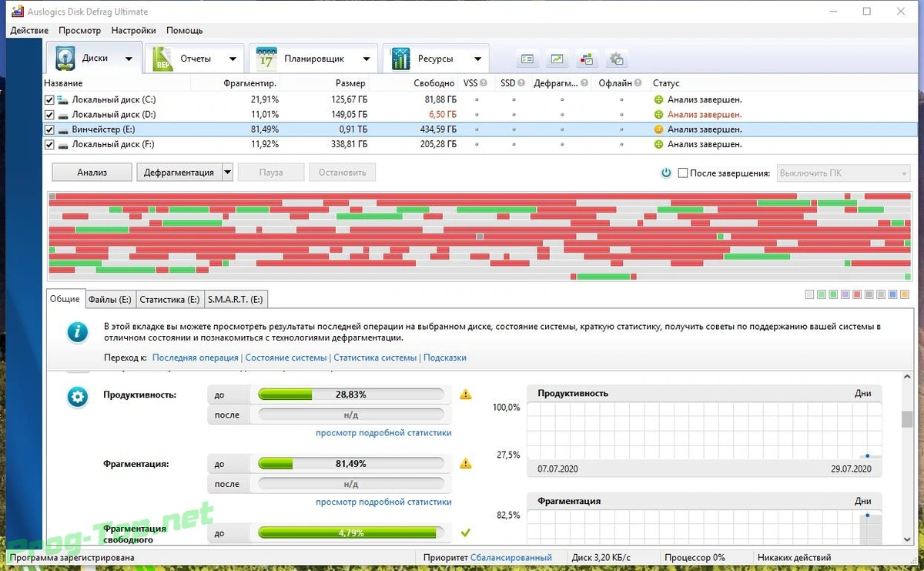Follow the Подсказки link
The width and height of the screenshot is (924, 571).
(445, 358)
